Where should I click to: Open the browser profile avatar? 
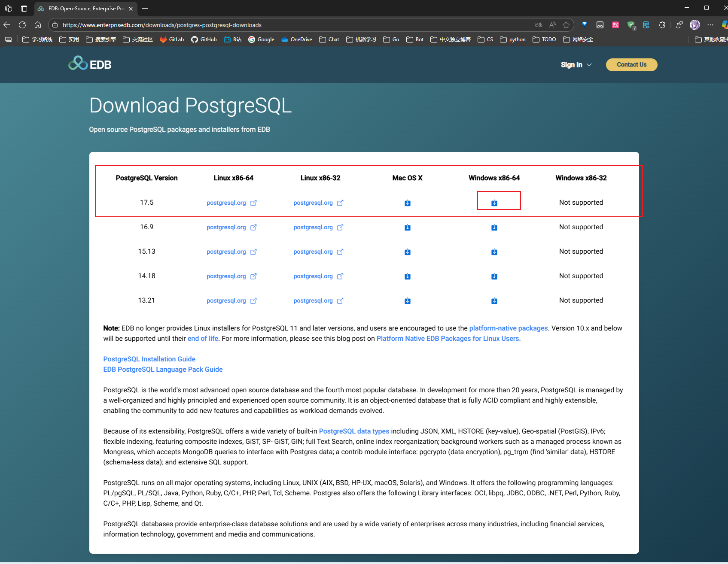(x=694, y=25)
